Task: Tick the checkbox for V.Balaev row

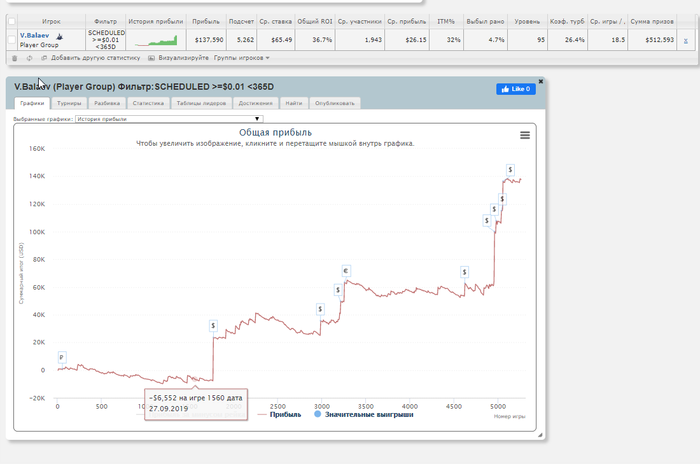Action: click(12, 40)
